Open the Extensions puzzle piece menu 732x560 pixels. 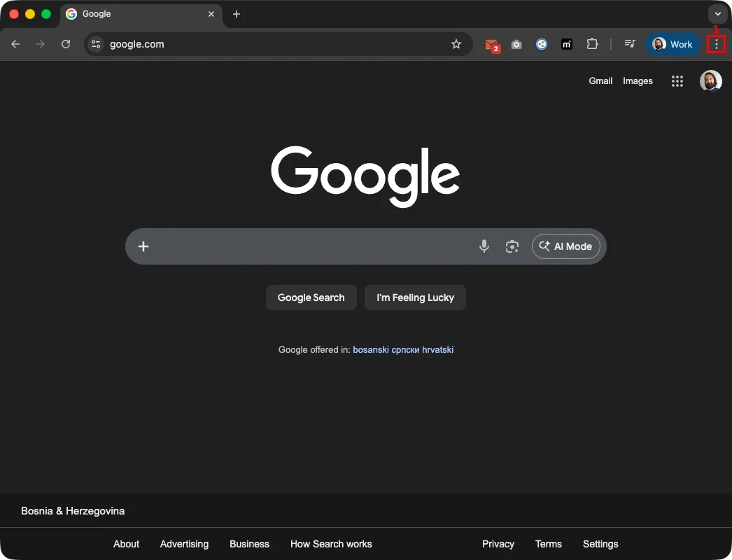pos(592,44)
